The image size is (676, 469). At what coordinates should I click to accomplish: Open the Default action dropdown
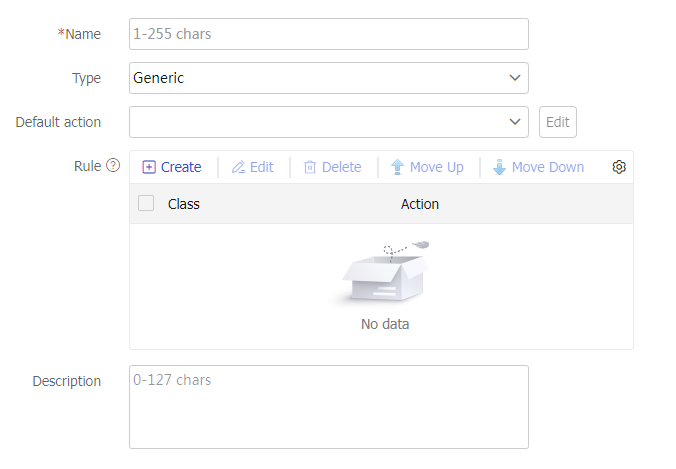pos(328,122)
